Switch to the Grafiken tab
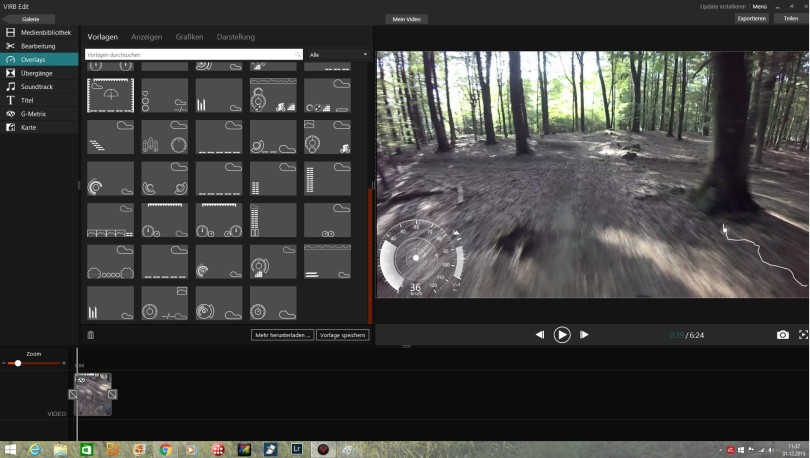 point(189,37)
